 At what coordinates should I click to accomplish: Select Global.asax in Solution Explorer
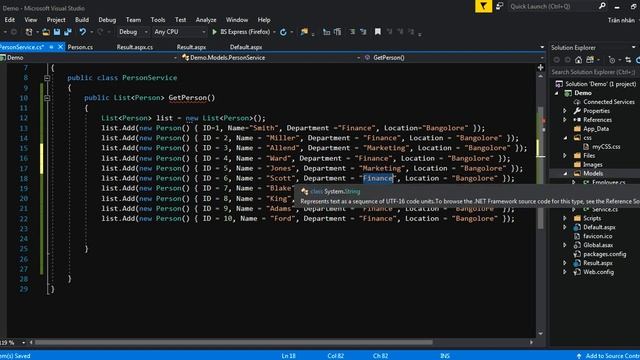[x=598, y=245]
